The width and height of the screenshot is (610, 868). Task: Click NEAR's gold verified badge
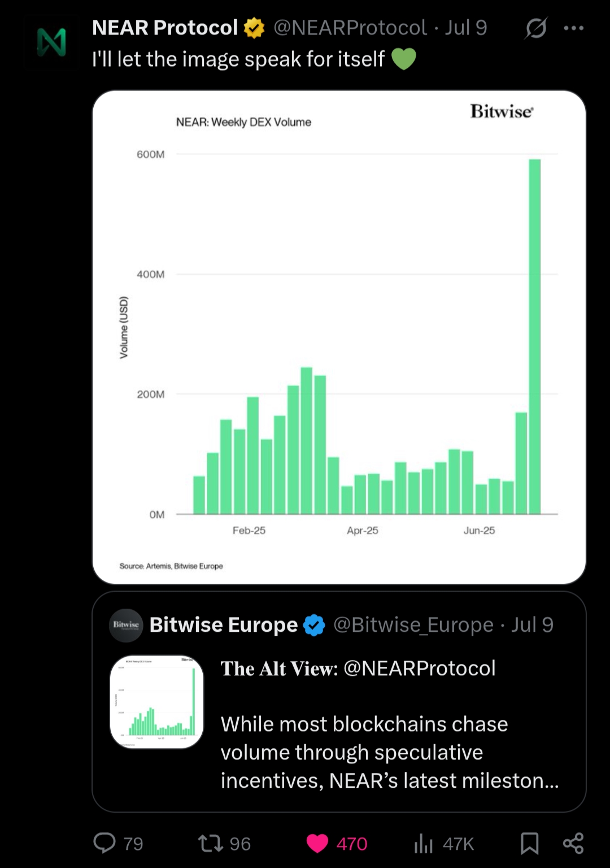[254, 28]
